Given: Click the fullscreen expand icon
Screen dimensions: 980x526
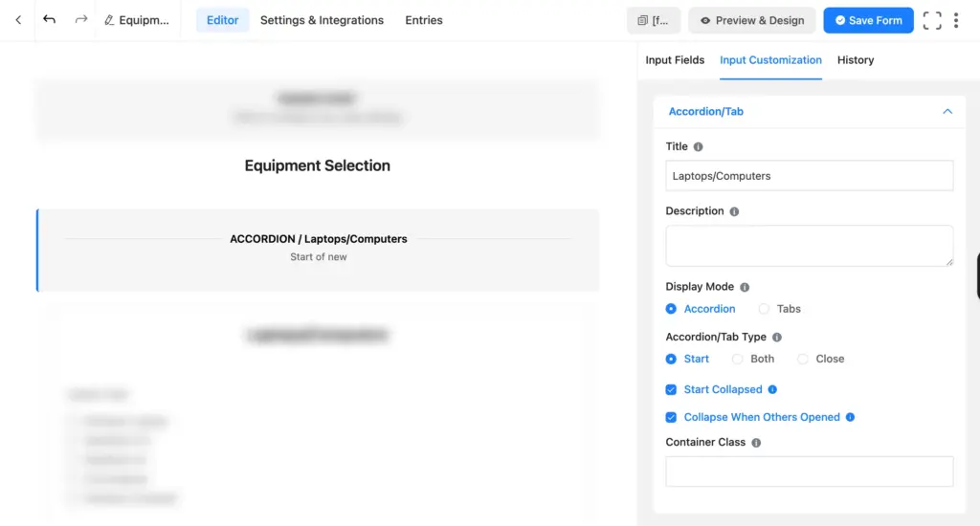Looking at the screenshot, I should (x=932, y=20).
